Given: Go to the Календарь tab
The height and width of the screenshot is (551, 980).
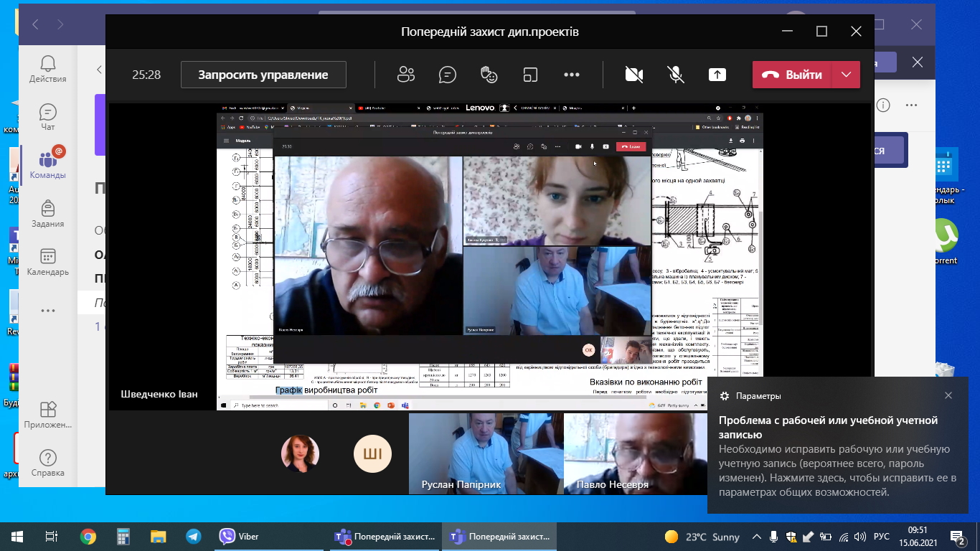Looking at the screenshot, I should [48, 262].
